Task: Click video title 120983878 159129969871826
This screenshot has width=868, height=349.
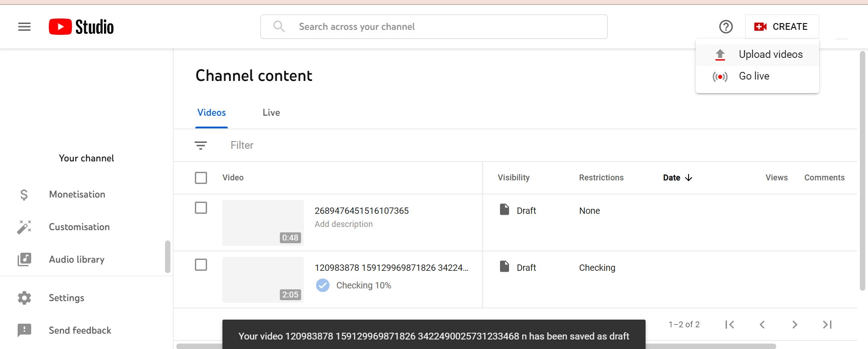Action: (x=392, y=268)
